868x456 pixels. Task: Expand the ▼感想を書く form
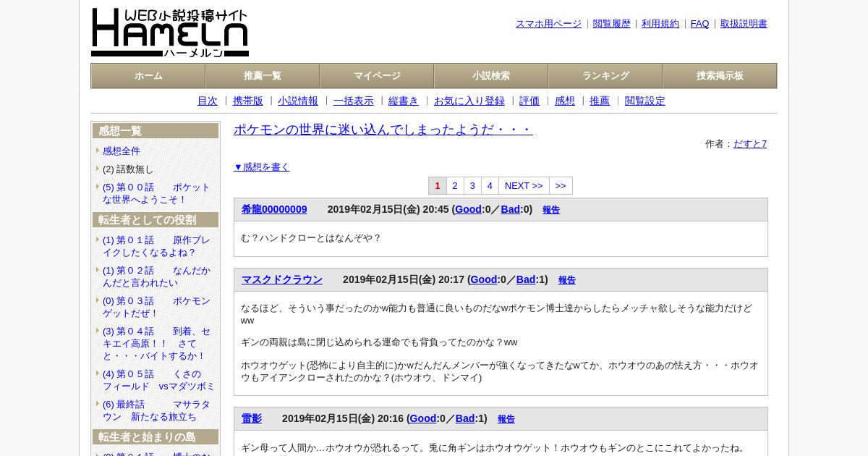click(262, 167)
